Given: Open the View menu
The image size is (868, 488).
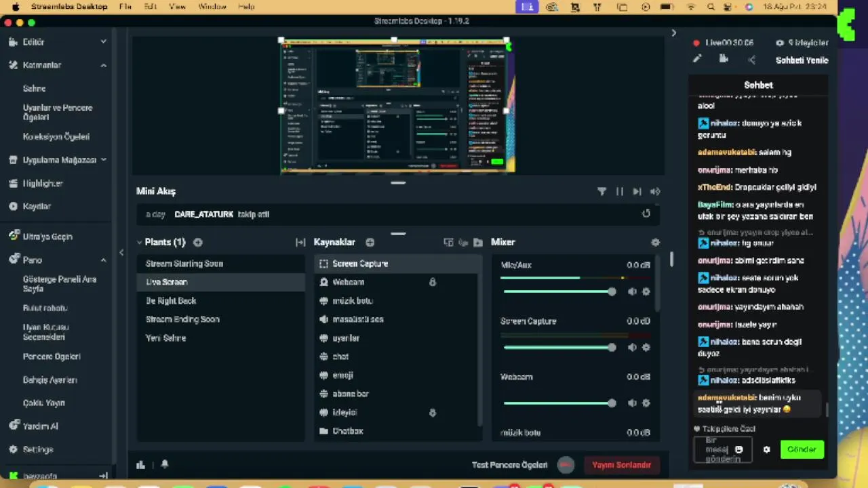Looking at the screenshot, I should [x=177, y=7].
